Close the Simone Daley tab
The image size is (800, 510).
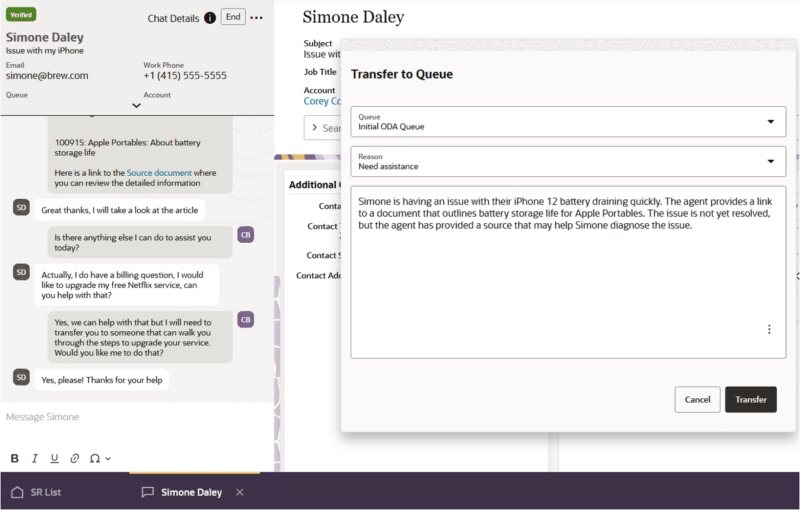point(239,492)
